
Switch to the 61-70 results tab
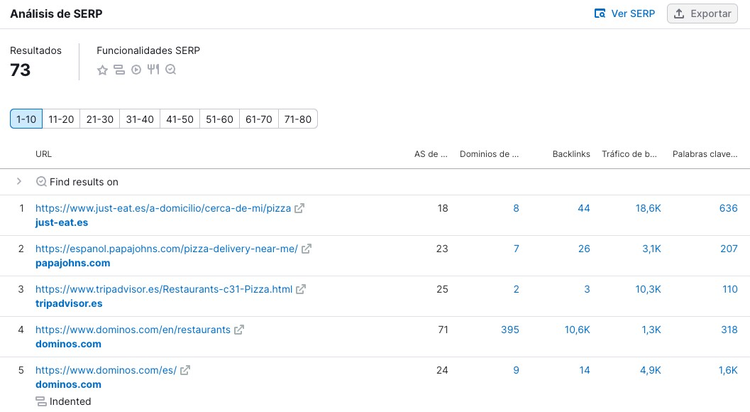pos(259,119)
